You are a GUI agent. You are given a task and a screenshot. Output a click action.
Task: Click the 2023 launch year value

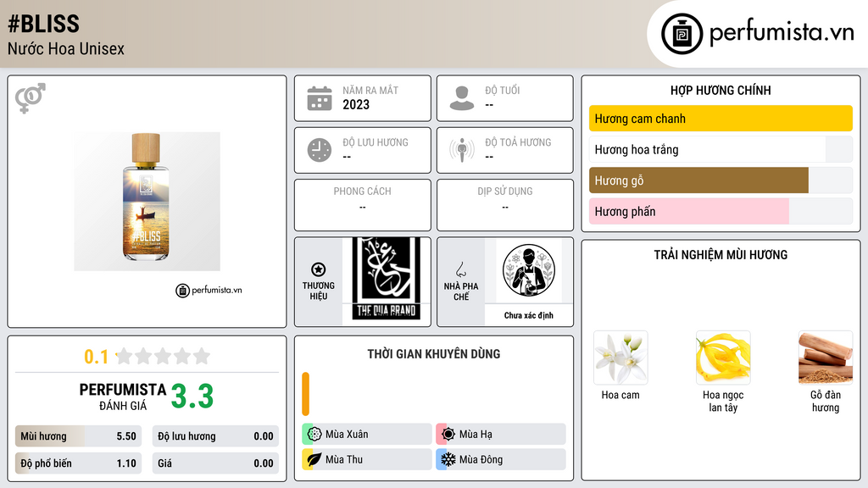pyautogui.click(x=356, y=104)
